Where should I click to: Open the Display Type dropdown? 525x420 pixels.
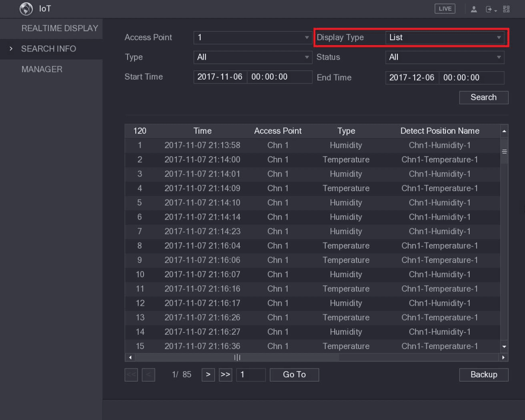pos(445,38)
